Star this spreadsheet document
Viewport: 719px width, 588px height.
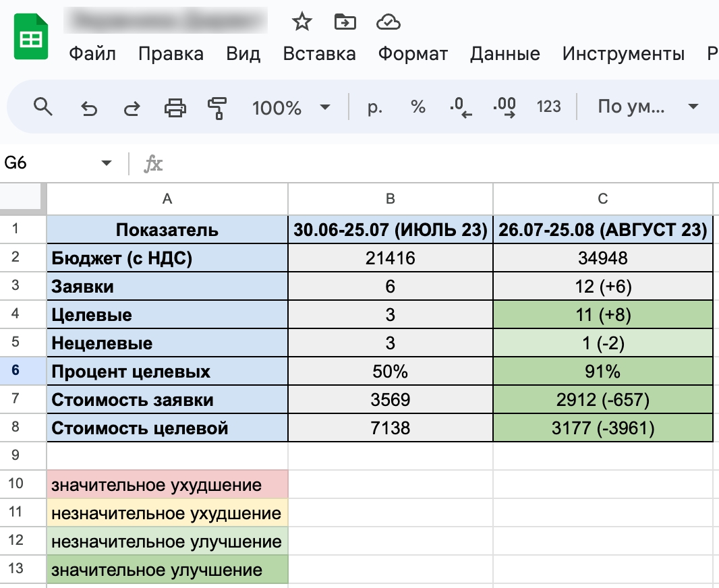click(x=301, y=22)
